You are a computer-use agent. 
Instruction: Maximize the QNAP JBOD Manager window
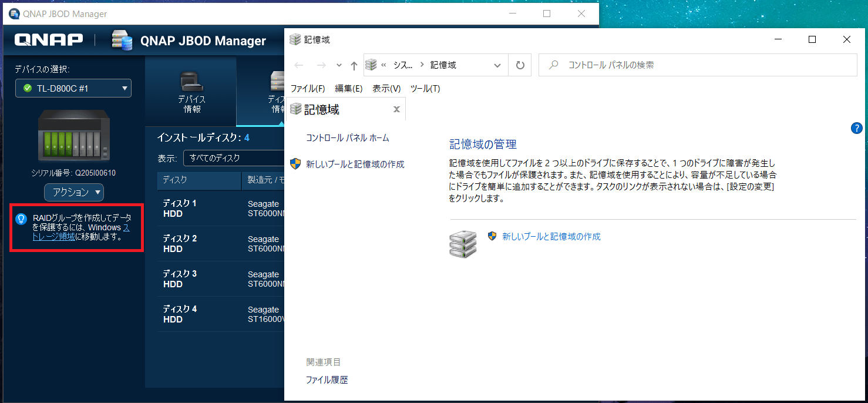coord(547,14)
